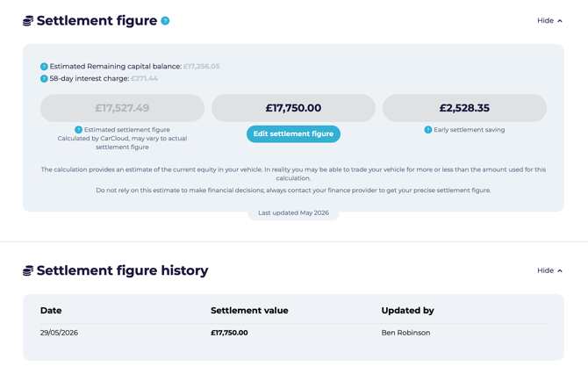The image size is (588, 374).
Task: Click chevron arrow next to top Hide
Action: [560, 21]
